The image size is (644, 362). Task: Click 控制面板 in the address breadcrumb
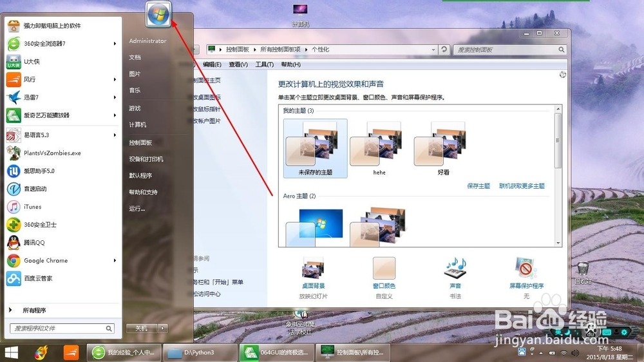tap(238, 50)
